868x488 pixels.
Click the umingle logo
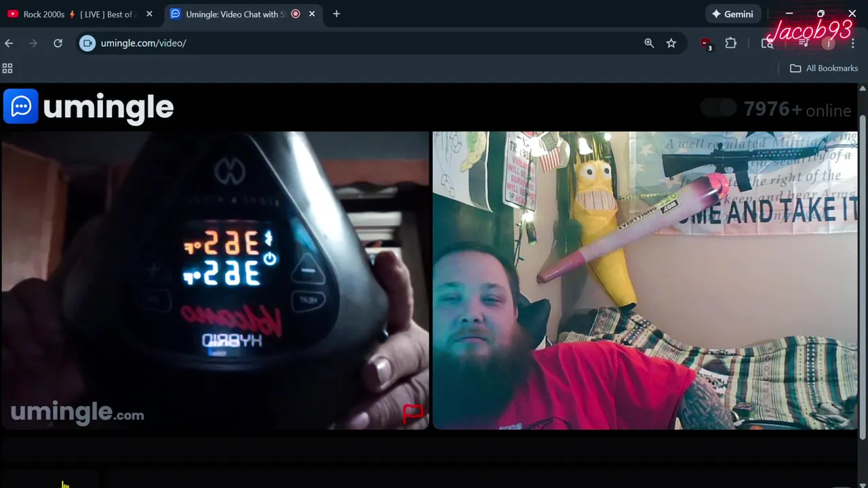pyautogui.click(x=89, y=106)
